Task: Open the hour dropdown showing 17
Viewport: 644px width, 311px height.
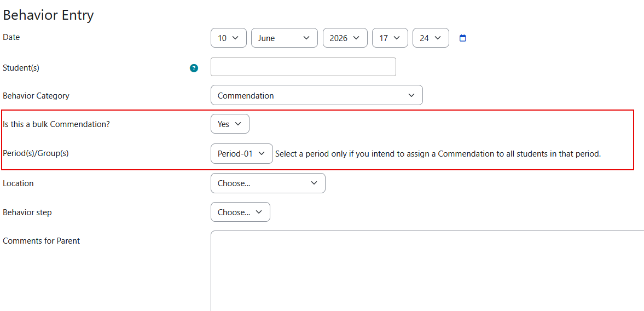Action: tap(390, 38)
